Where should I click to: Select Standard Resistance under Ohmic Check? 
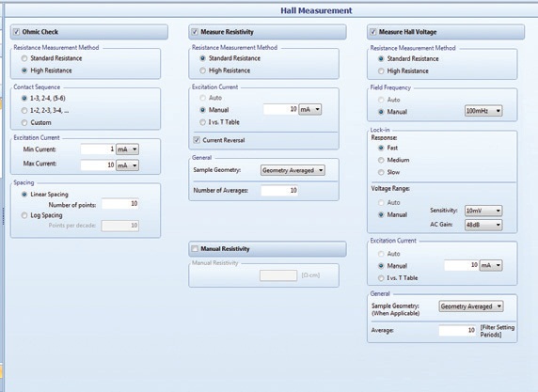(24, 58)
